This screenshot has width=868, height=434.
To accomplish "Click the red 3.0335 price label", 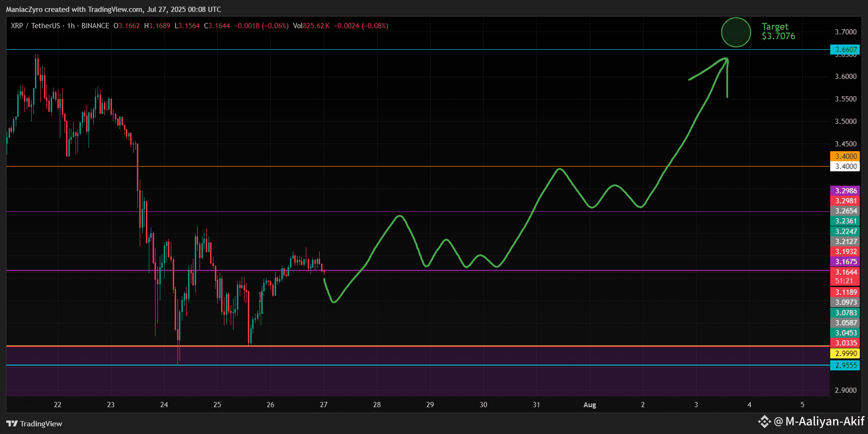I will point(845,343).
